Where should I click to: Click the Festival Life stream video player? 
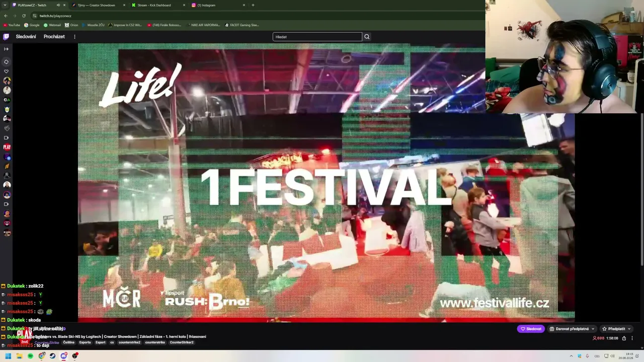[x=326, y=182]
